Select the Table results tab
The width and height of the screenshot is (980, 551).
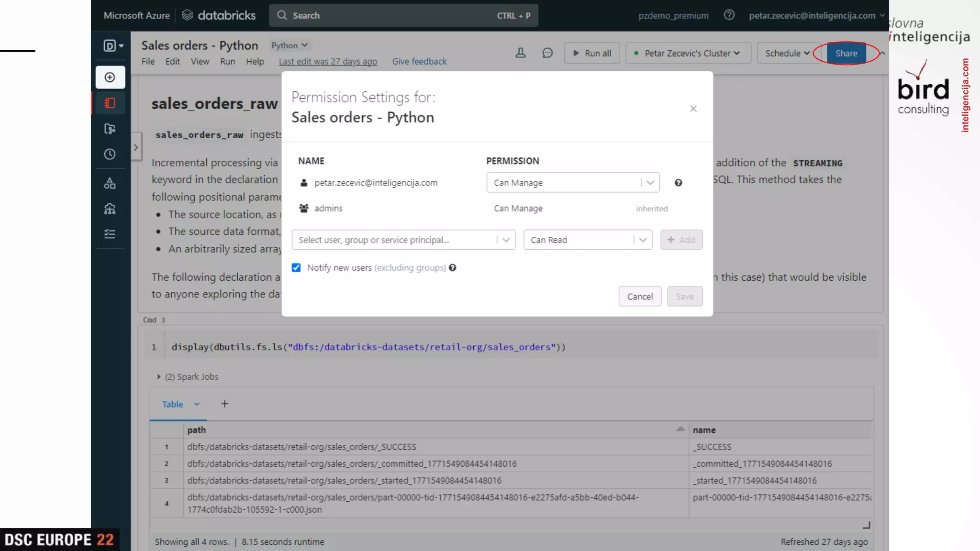[x=172, y=404]
